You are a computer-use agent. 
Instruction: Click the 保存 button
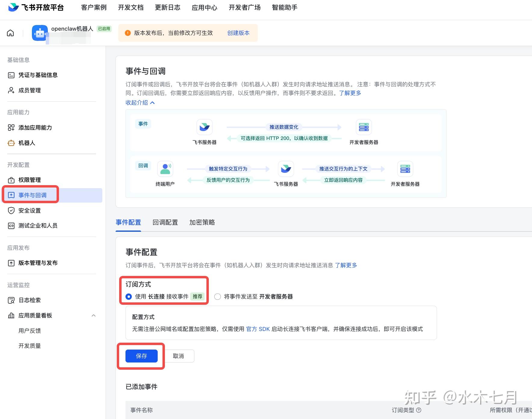(x=141, y=356)
